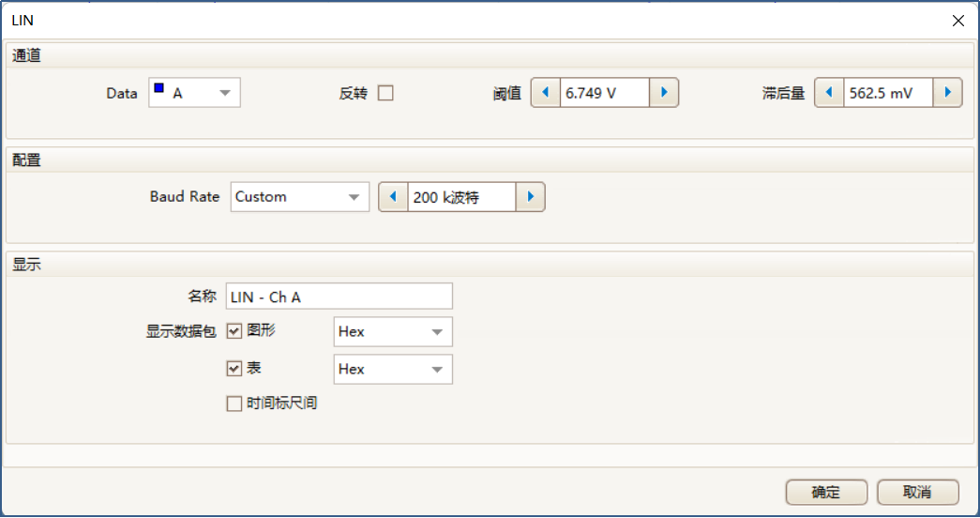Decrease the 阈值 threshold with left arrow
The width and height of the screenshot is (980, 518).
click(546, 93)
